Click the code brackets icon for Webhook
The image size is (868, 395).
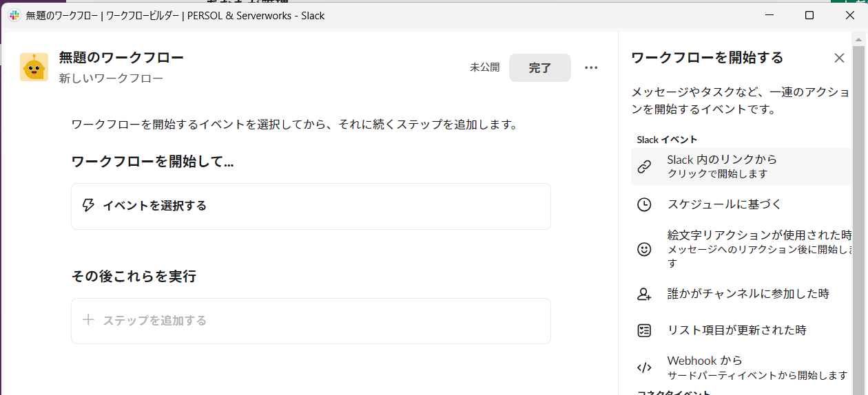pos(644,367)
